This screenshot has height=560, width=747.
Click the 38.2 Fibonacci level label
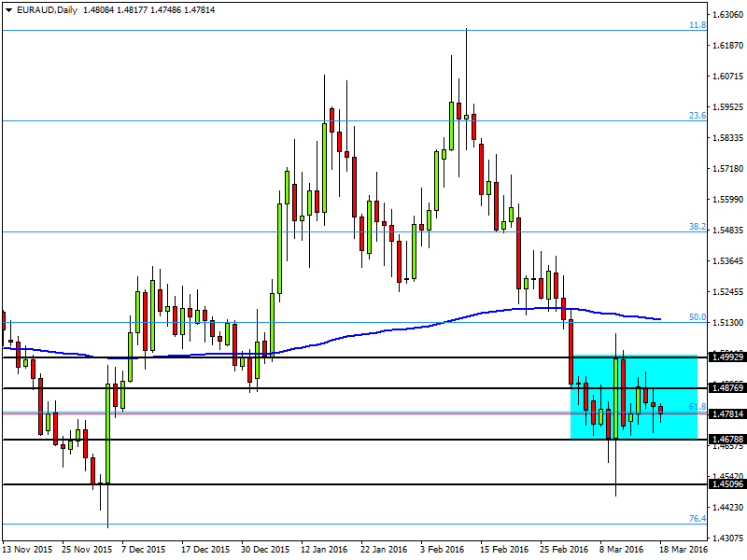click(x=698, y=227)
